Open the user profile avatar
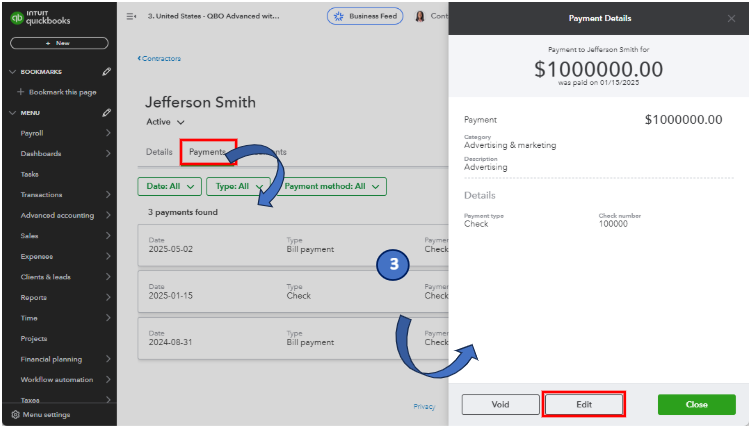This screenshot has height=428, width=752. coord(420,16)
